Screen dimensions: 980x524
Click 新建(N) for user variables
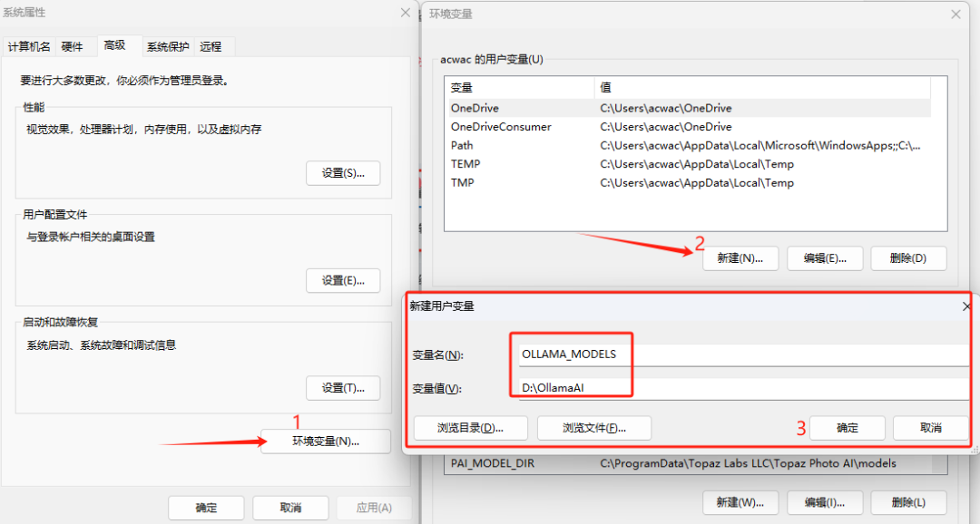pyautogui.click(x=740, y=258)
